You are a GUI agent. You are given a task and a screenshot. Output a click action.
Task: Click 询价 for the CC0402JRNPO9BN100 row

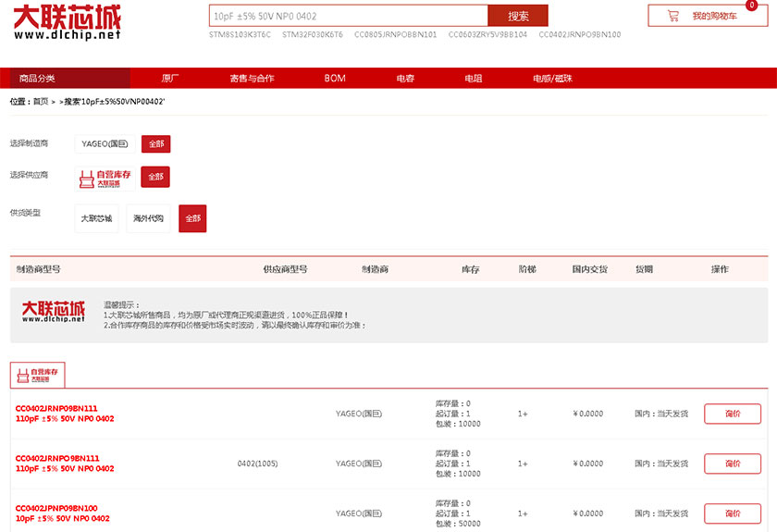coord(732,513)
